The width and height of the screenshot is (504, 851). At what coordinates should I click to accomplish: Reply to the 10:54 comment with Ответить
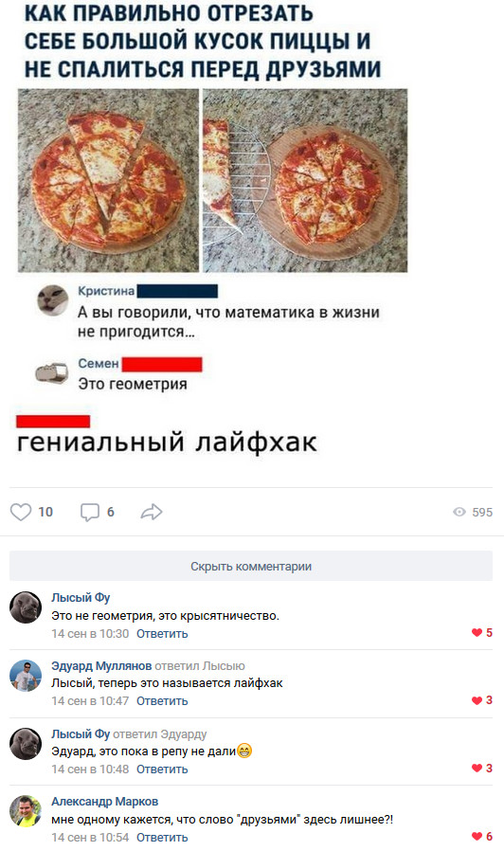click(162, 838)
